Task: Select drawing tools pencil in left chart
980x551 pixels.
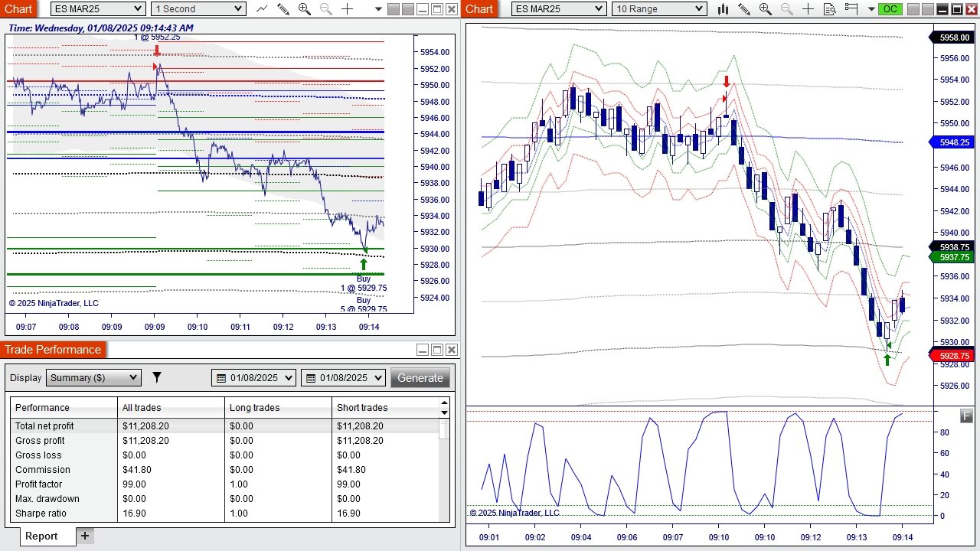Action: pyautogui.click(x=283, y=9)
